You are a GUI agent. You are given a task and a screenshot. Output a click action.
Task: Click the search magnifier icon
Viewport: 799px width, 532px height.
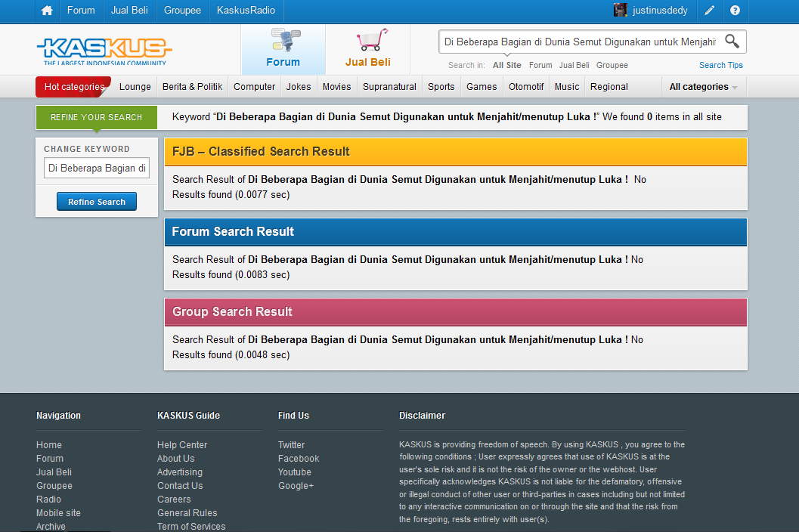coord(732,42)
